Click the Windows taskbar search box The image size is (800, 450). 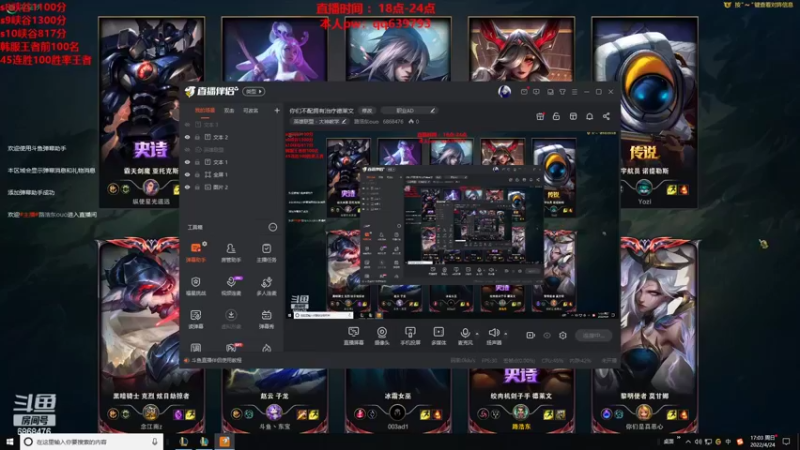(92, 441)
